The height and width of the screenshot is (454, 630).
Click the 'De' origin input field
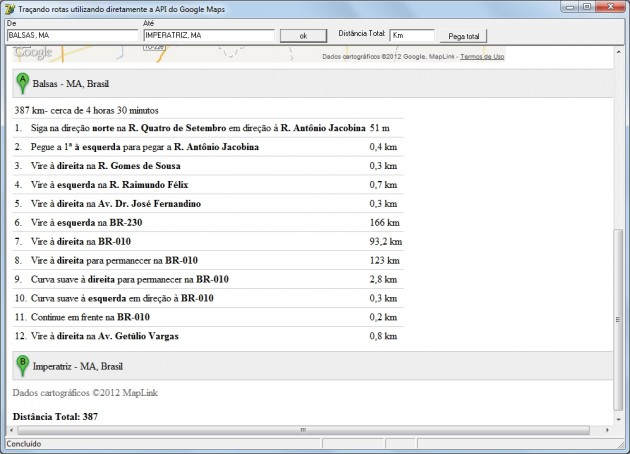(72, 35)
